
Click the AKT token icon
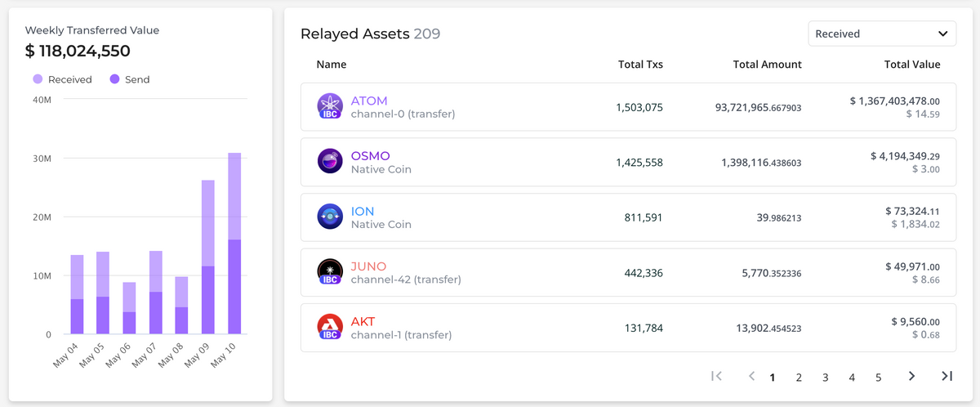330,327
